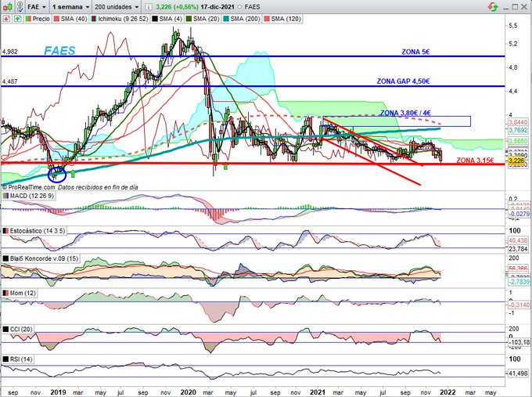The image size is (532, 397).
Task: Open the Mom (12) panel label
Action: click(23, 293)
